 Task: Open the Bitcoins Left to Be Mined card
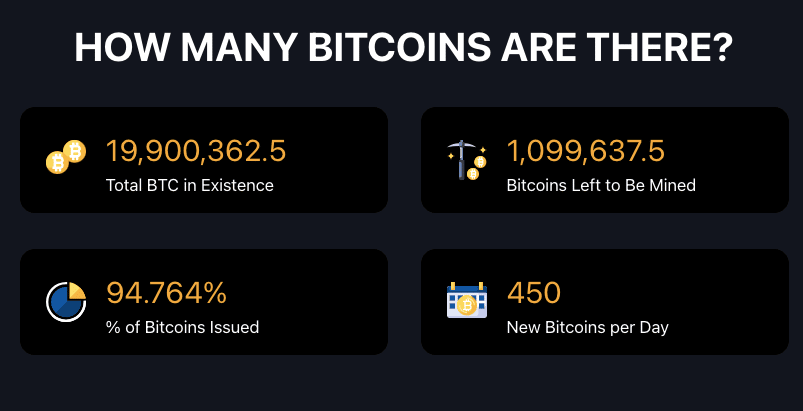pyautogui.click(x=605, y=160)
